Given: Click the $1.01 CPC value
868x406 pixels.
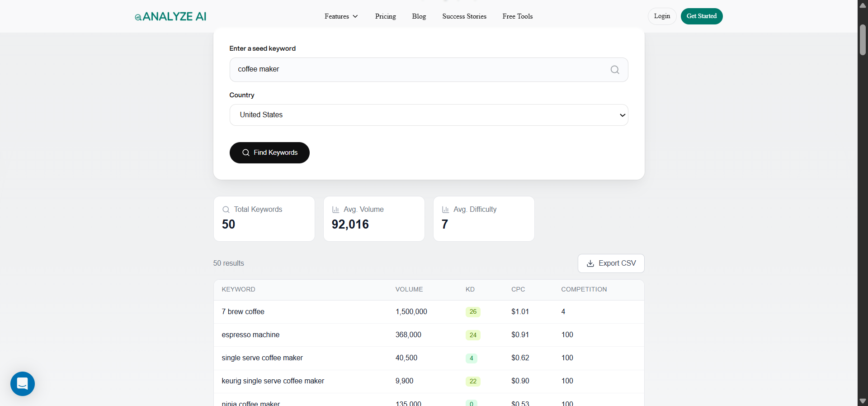Looking at the screenshot, I should 520,312.
